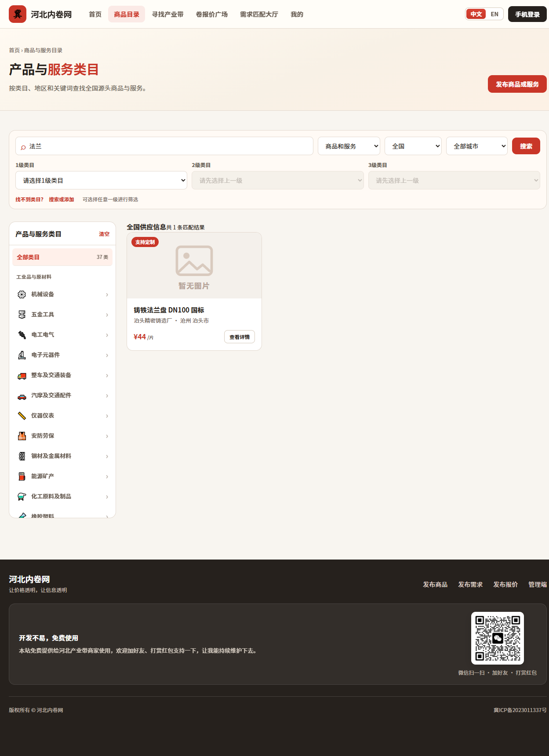Image resolution: width=549 pixels, height=756 pixels.
Task: Click 查看详情 on the 铸铁法兰盘 card
Action: pos(240,337)
